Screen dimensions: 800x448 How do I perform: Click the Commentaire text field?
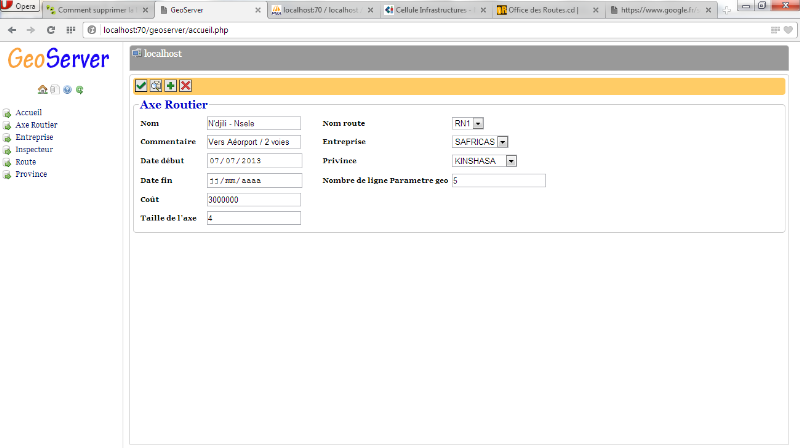coord(253,142)
